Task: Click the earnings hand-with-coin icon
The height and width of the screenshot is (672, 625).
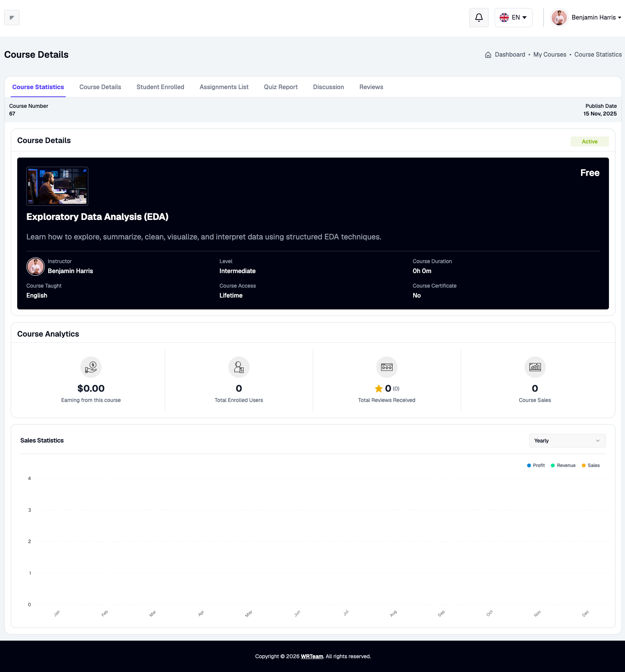Action: (x=91, y=367)
